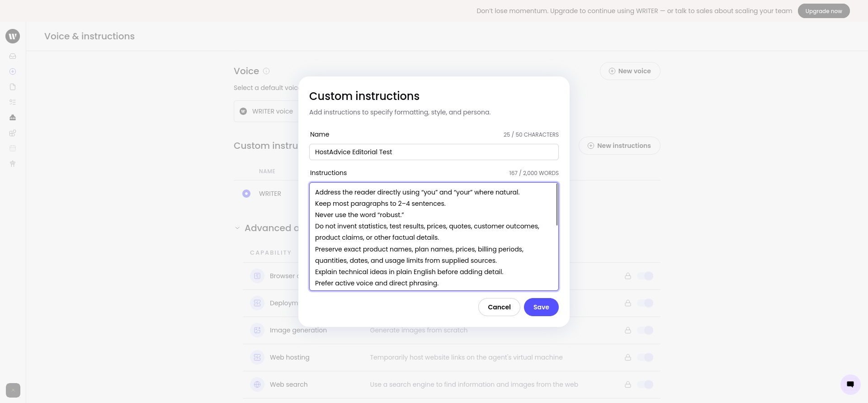Viewport: 868px width, 403px height.
Task: Click the "Voice & instructions" page title
Action: coord(90,36)
